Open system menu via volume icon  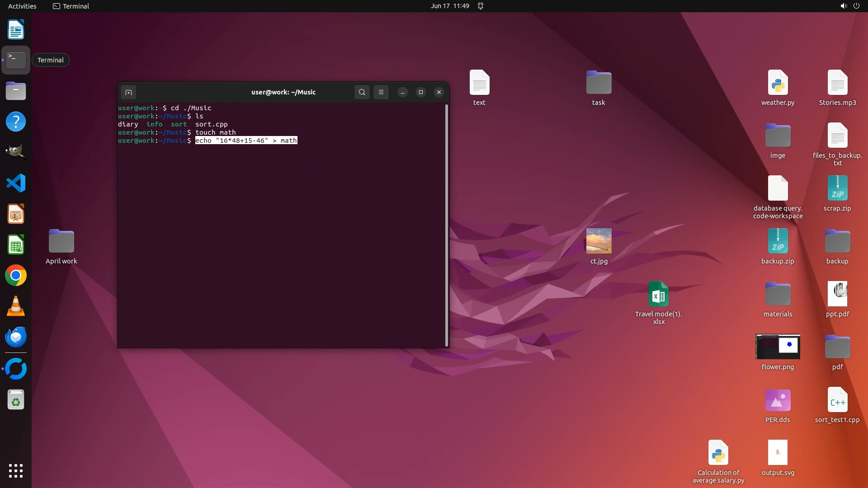[x=843, y=6]
